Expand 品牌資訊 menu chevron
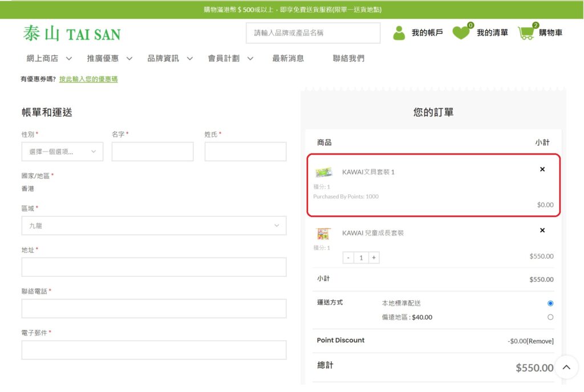 [x=190, y=58]
